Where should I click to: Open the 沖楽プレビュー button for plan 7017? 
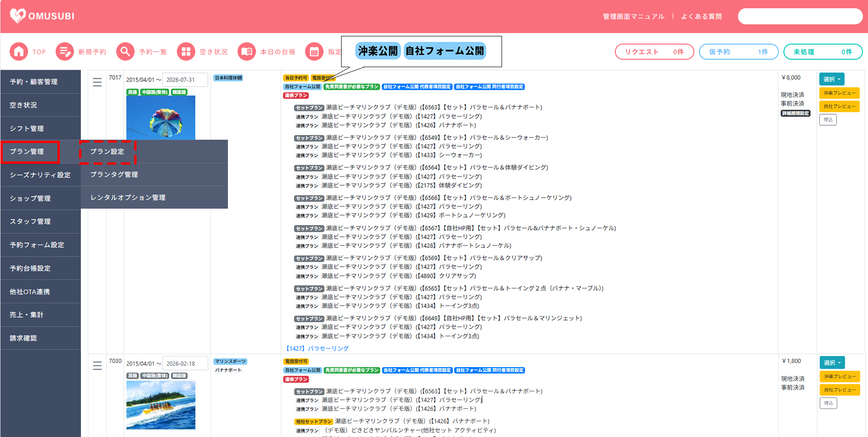click(x=839, y=93)
